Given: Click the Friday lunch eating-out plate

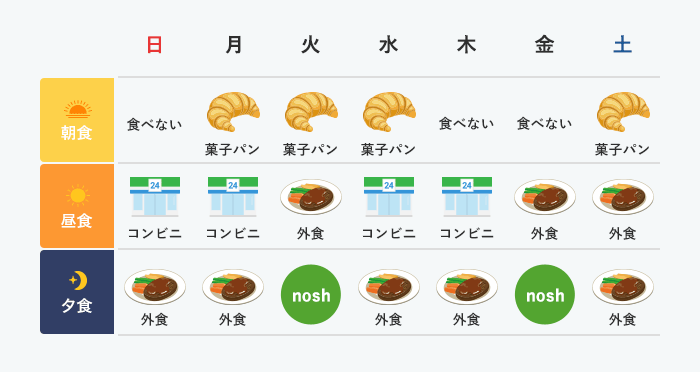Looking at the screenshot, I should click(x=545, y=197).
